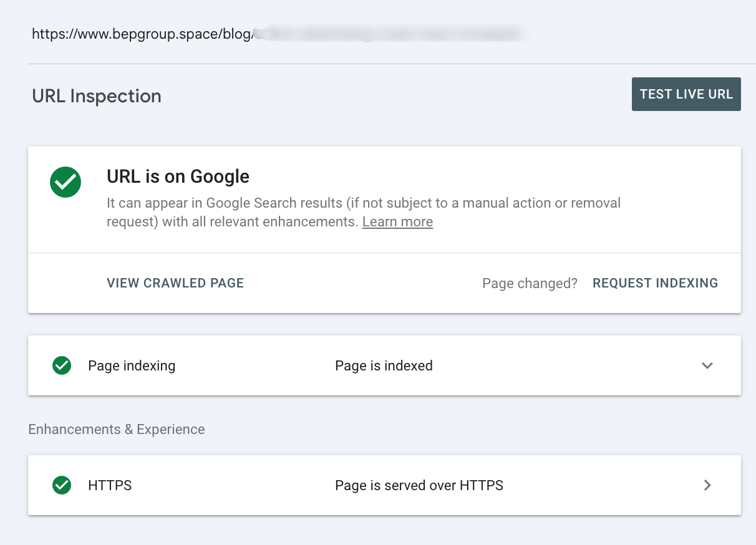Click REQUEST INDEXING
Image resolution: width=756 pixels, height=545 pixels.
(x=654, y=283)
